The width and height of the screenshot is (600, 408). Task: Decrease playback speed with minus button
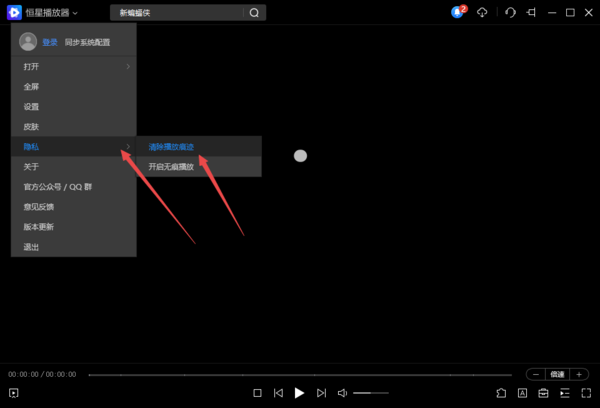(536, 374)
